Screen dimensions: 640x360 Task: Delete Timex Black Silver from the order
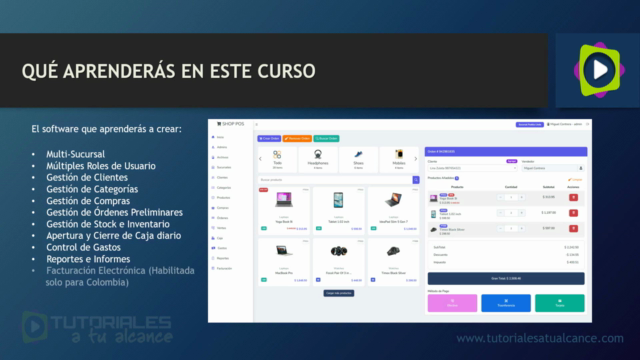click(573, 229)
